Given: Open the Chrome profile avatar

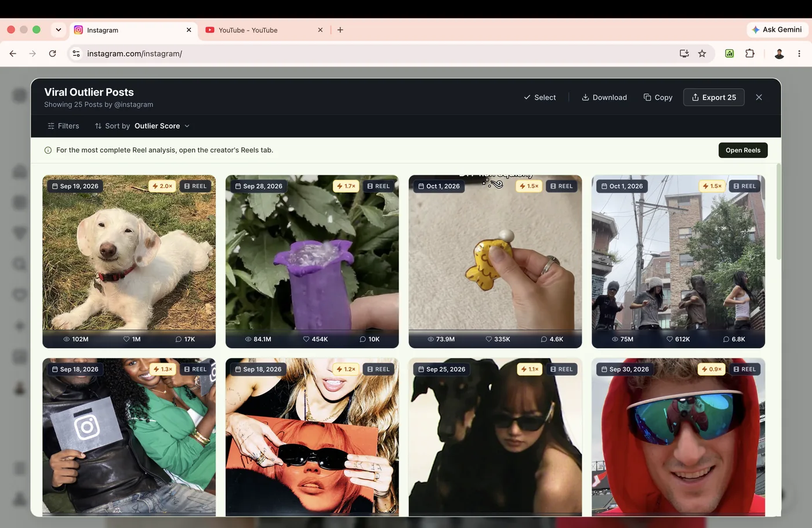Looking at the screenshot, I should (780, 53).
